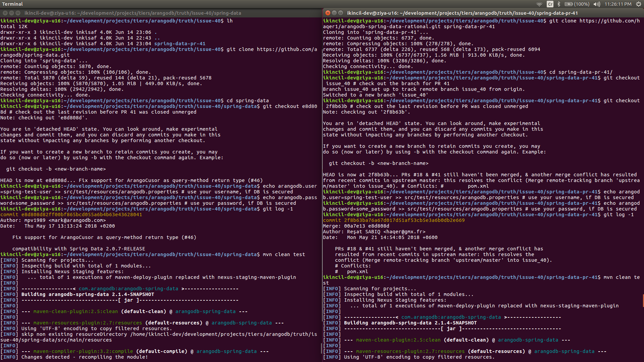The width and height of the screenshot is (644, 362).
Task: Click 'maven-clean-plugin:2.5:clean' in left terminal
Action: (76, 311)
